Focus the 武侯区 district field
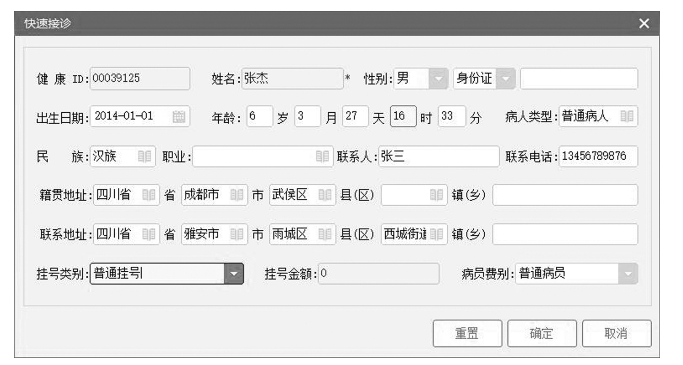This screenshot has height=365, width=683. tap(302, 195)
